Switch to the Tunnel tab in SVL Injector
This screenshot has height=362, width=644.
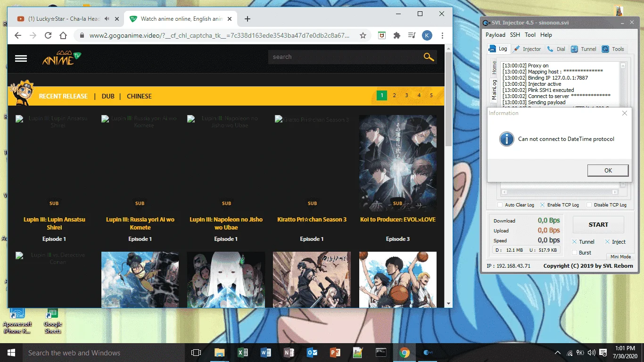point(584,49)
